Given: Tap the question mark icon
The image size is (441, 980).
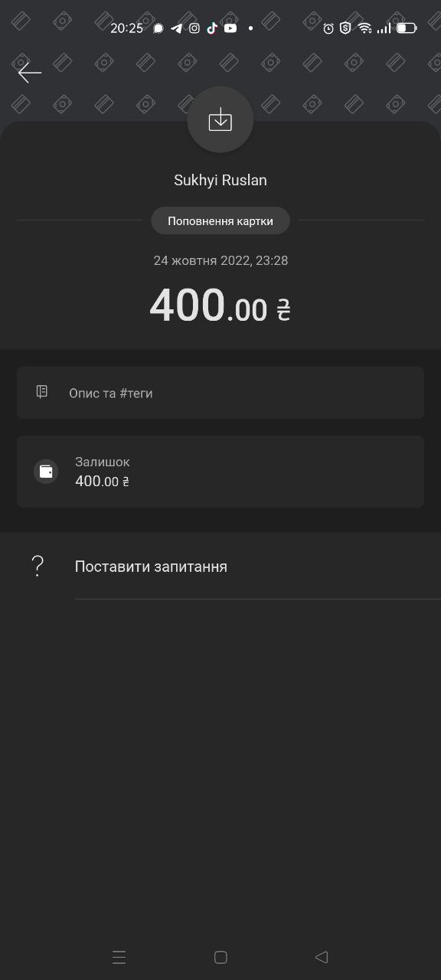Looking at the screenshot, I should point(38,567).
